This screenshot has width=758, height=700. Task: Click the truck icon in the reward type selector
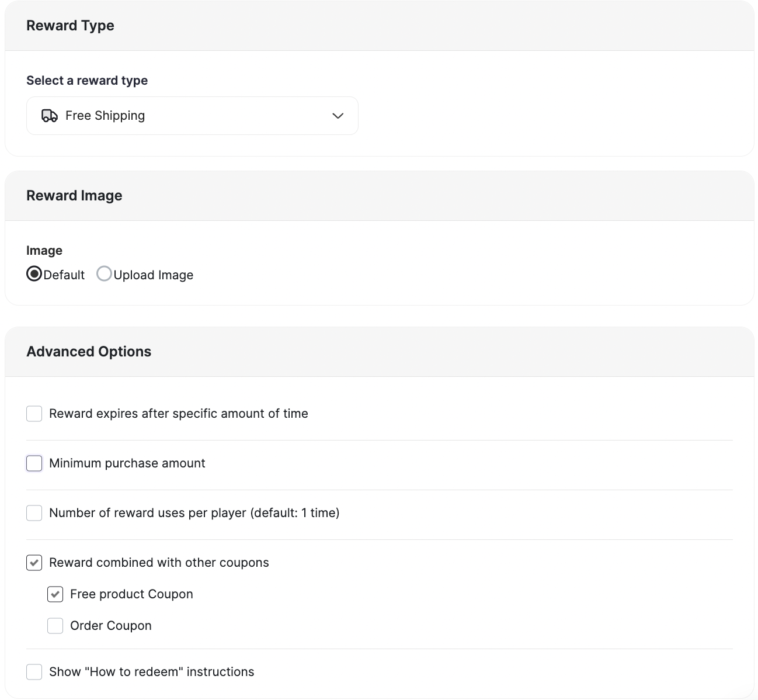(50, 115)
